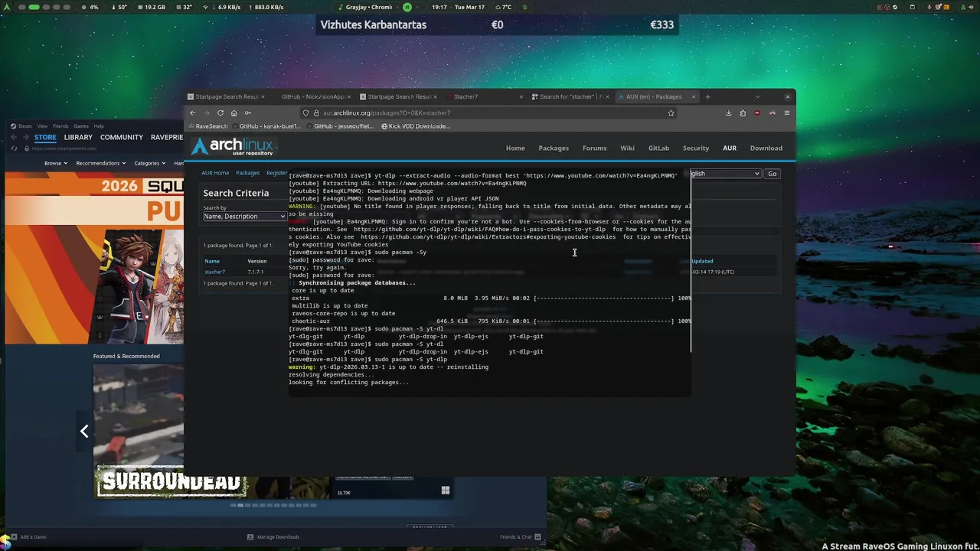Screen dimensions: 980x551
Task: Open the Firefox extensions puzzle icon
Action: tap(743, 112)
